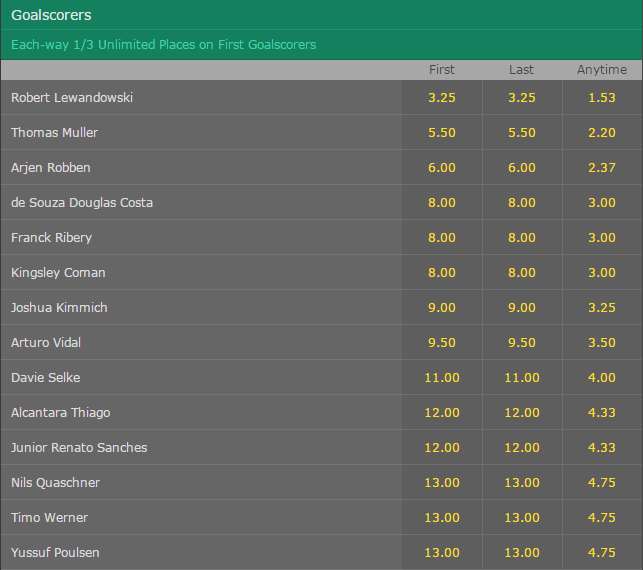Pick Davie Selke First goalscorer odds 11.00
The image size is (643, 570).
click(x=442, y=377)
